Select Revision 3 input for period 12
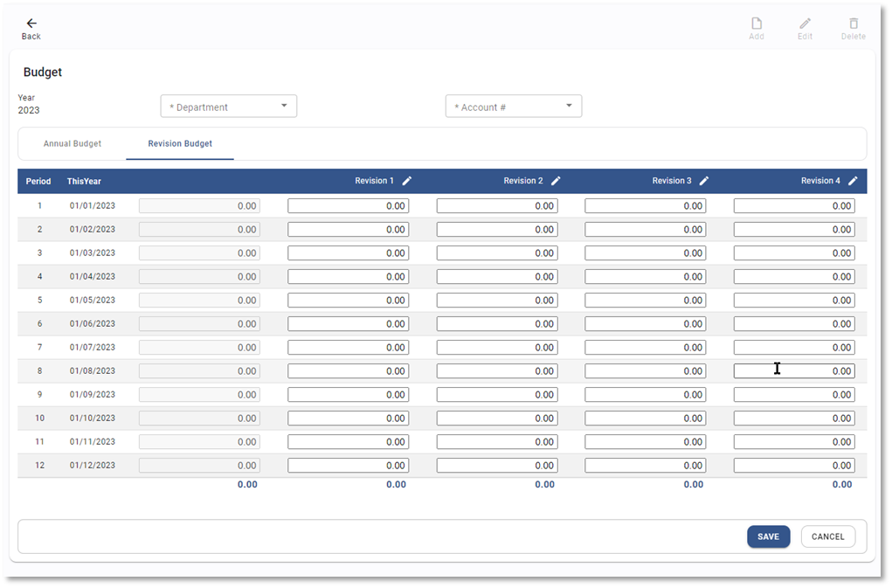Viewport: 892px width, 588px height. (x=645, y=466)
